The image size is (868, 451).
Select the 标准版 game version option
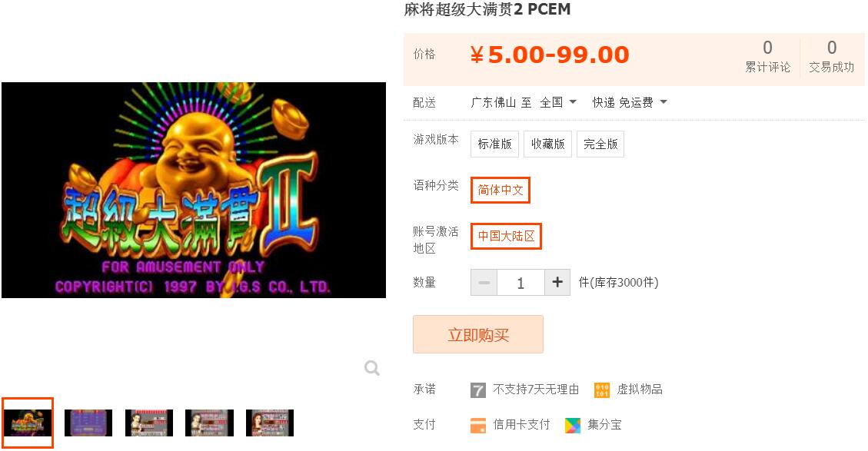click(x=494, y=144)
